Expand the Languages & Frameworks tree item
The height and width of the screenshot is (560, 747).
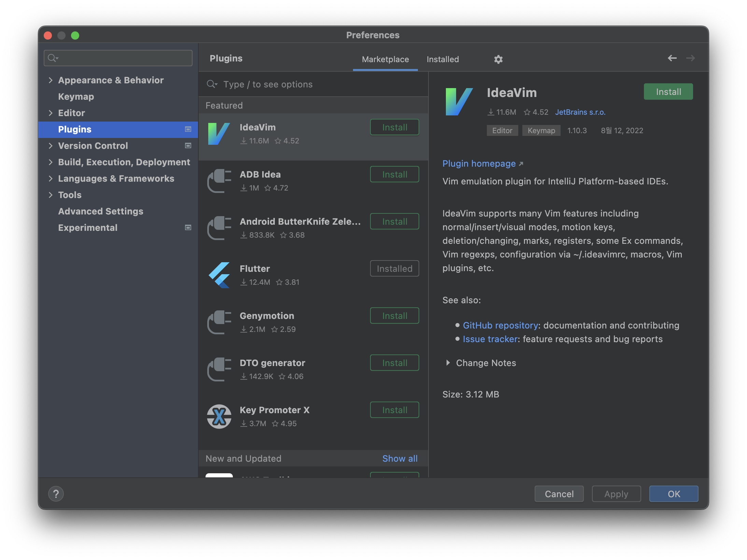tap(51, 179)
